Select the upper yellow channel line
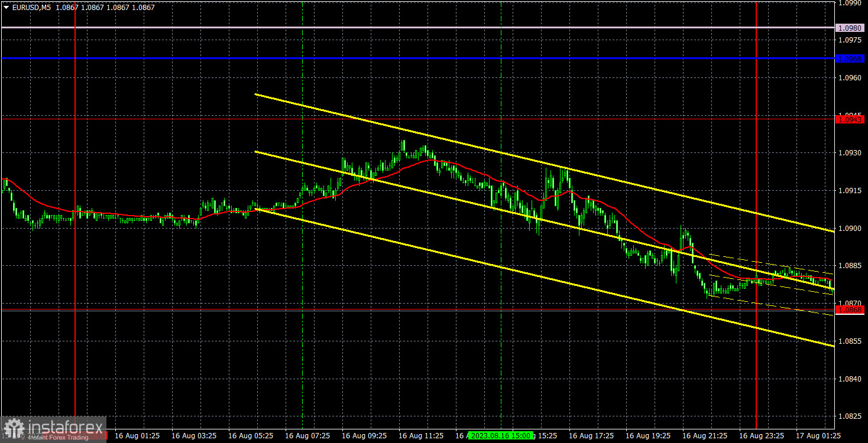The height and width of the screenshot is (443, 868). [544, 163]
